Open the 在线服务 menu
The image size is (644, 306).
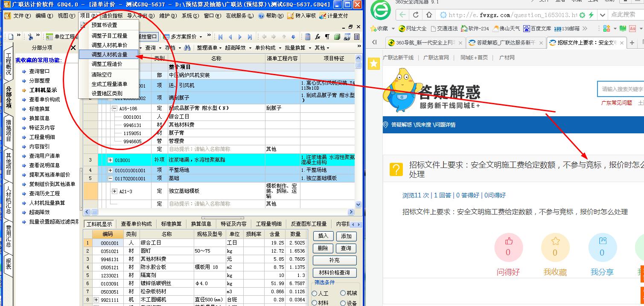pyautogui.click(x=239, y=16)
